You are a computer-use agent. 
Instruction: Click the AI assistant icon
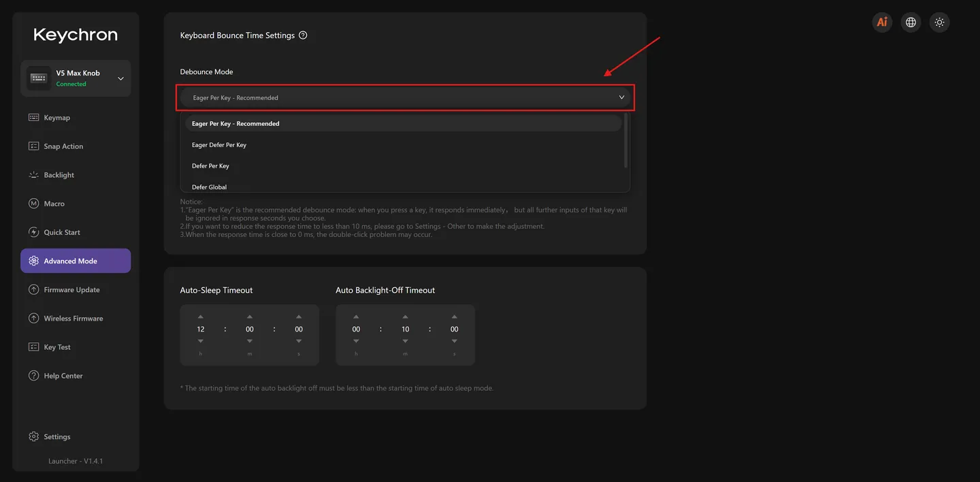point(882,22)
